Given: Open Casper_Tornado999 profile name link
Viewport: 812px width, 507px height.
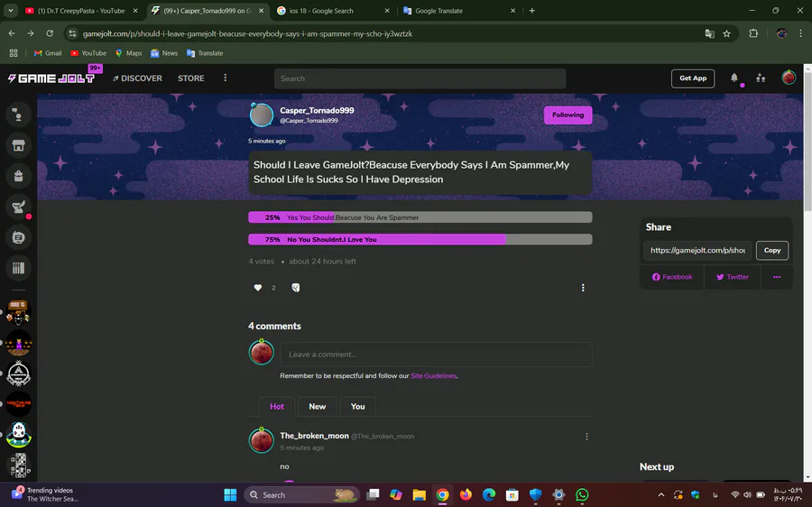Looking at the screenshot, I should pos(317,110).
